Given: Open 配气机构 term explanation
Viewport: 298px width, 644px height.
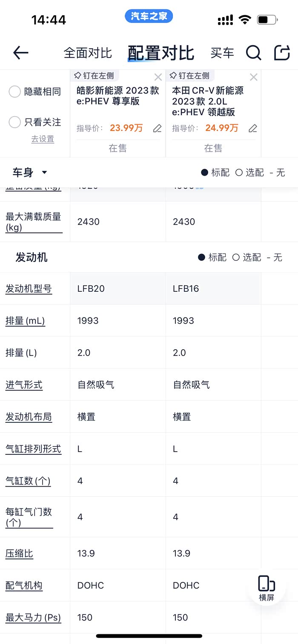Looking at the screenshot, I should pos(24,585).
